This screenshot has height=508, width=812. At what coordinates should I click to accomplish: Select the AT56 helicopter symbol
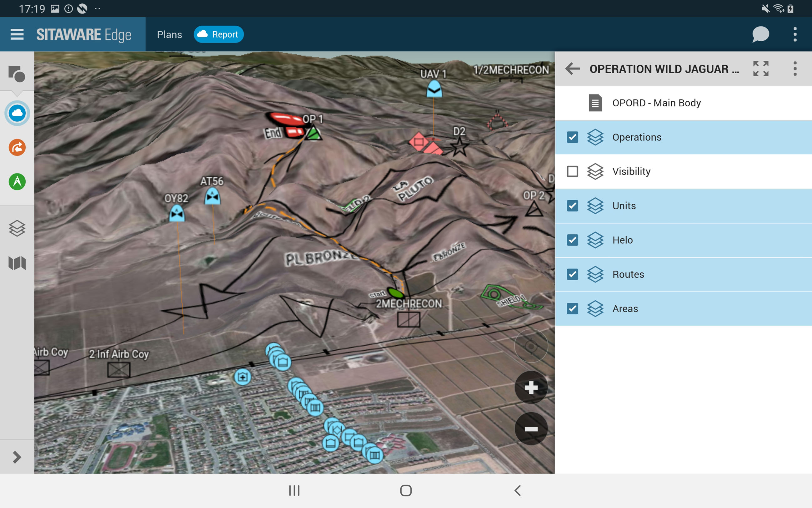[x=213, y=196]
